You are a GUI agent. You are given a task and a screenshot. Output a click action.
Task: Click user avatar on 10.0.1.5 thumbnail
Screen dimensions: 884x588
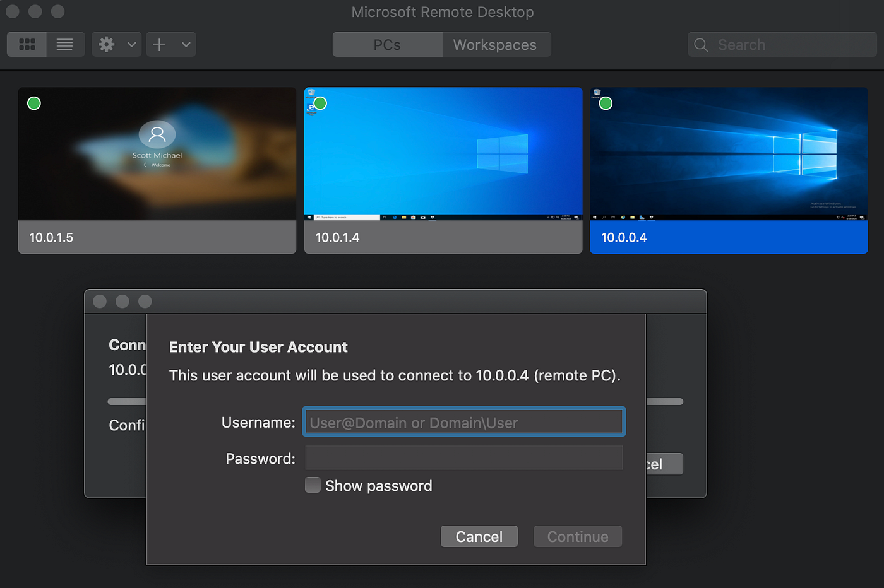tap(157, 134)
